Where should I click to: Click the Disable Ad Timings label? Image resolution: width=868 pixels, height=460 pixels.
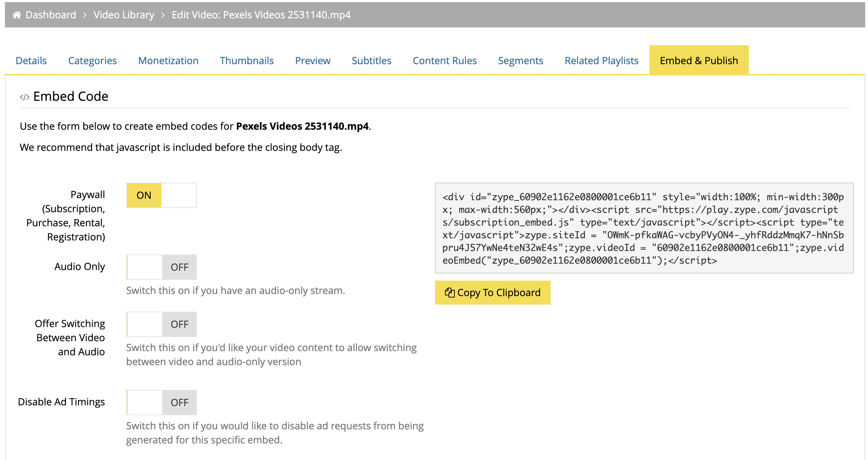click(61, 402)
